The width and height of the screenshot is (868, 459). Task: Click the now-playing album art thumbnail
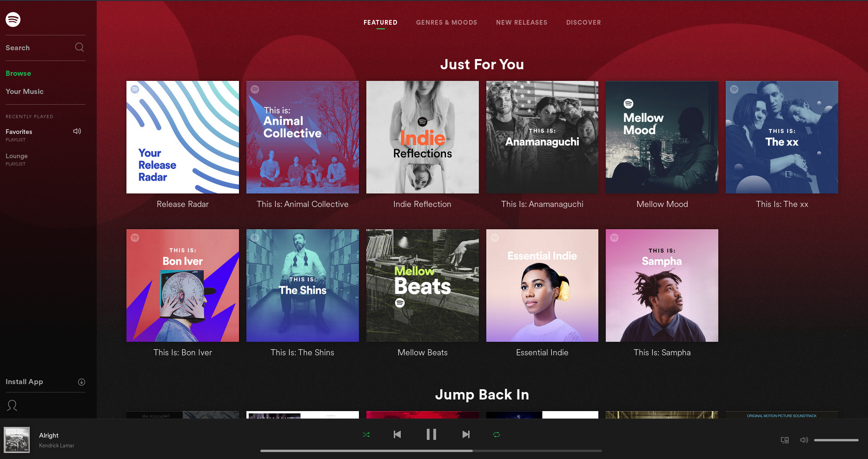[x=17, y=439]
